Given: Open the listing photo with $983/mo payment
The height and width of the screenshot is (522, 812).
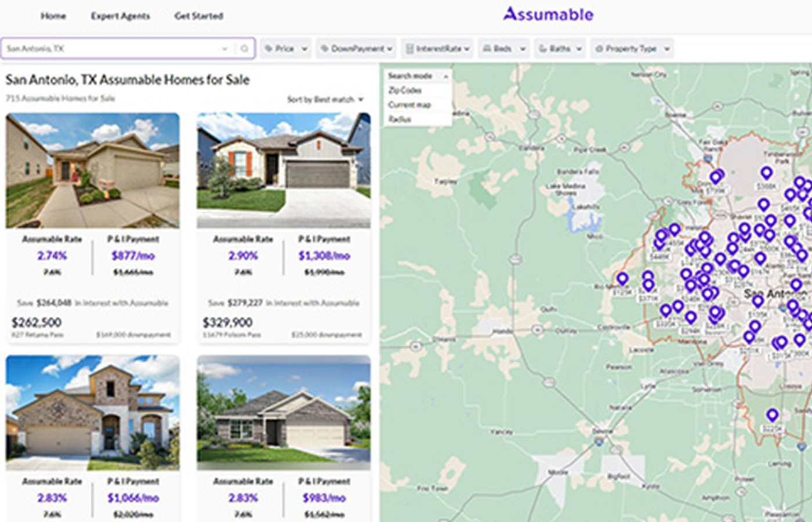Looking at the screenshot, I should click(284, 412).
